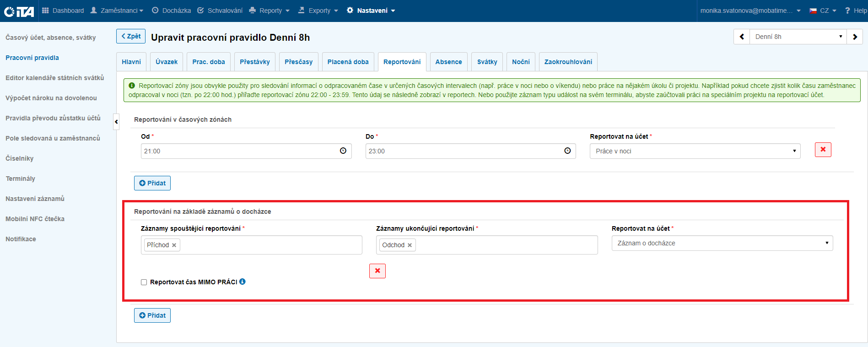Click clock icon in Do time field

pos(567,151)
